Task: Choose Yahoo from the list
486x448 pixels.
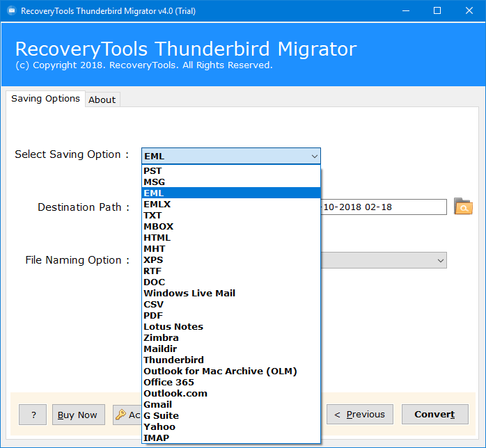Action: [231, 427]
